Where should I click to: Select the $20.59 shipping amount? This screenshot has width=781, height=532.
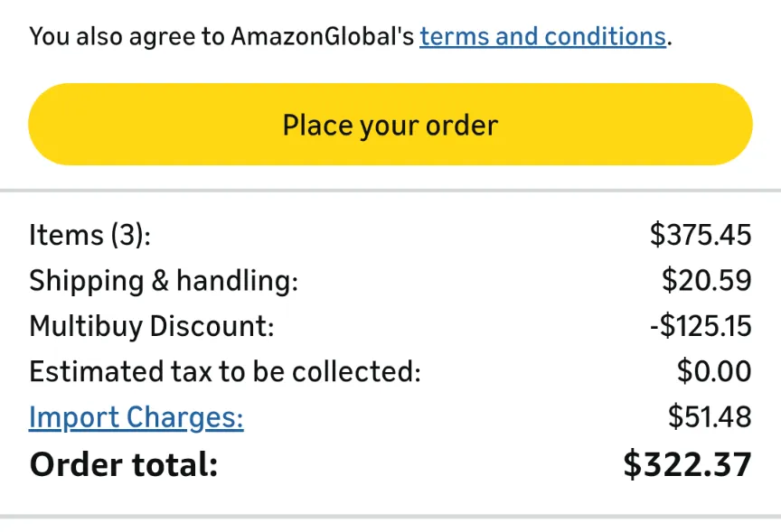coord(706,281)
